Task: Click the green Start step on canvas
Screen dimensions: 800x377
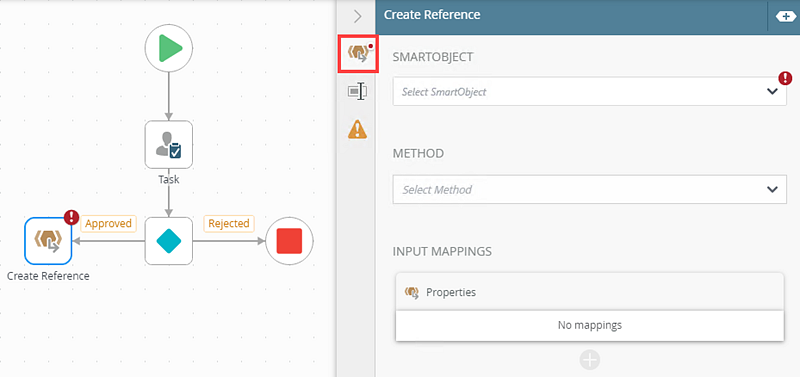Action: 169,48
